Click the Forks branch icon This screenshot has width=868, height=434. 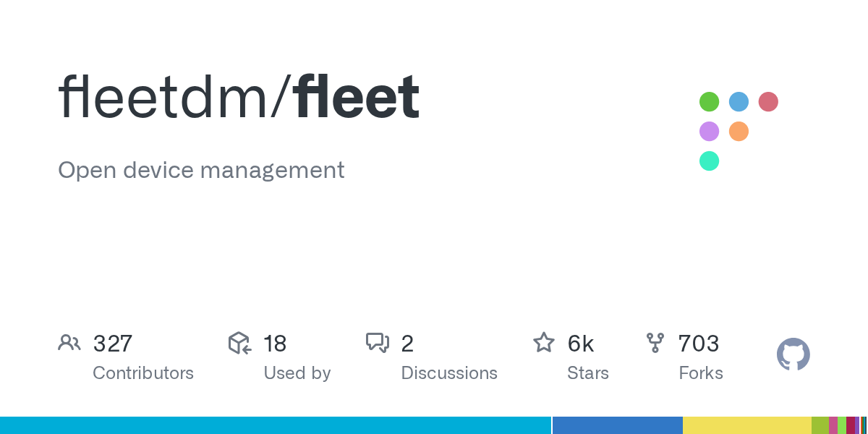coord(655,343)
